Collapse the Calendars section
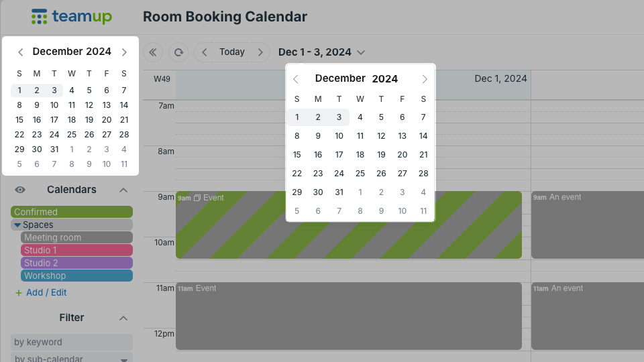This screenshot has width=644, height=362. [x=123, y=190]
